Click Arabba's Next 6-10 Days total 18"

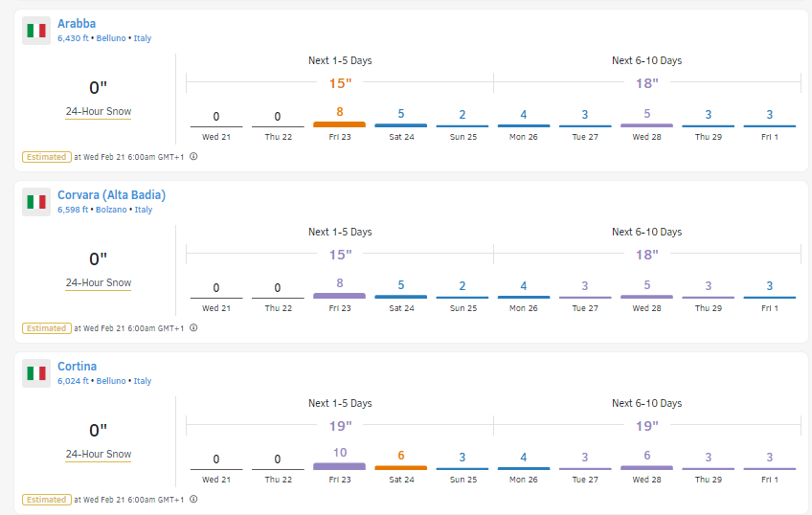647,83
